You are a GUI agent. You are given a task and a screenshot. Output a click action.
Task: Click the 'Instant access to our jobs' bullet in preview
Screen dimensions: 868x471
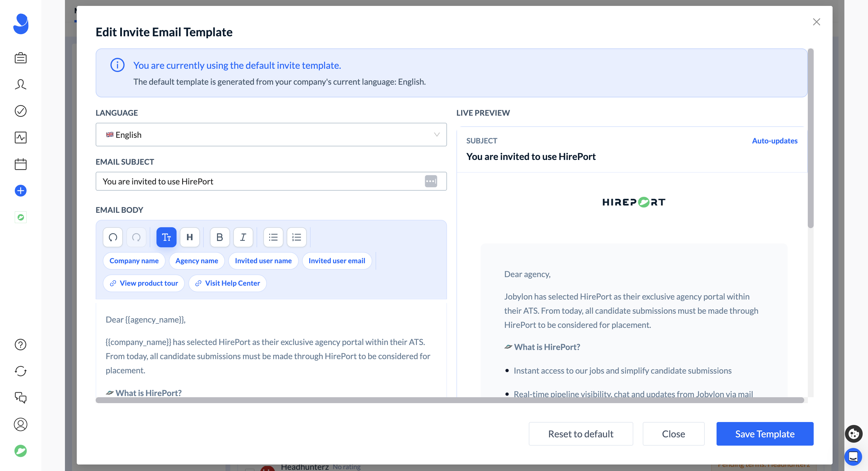tap(622, 371)
